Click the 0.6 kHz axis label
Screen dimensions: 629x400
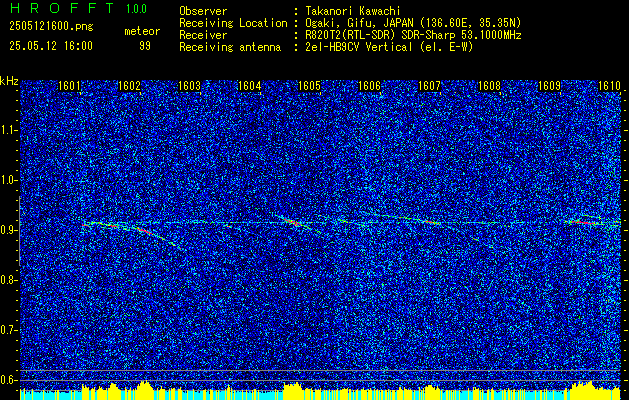pyautogui.click(x=8, y=380)
